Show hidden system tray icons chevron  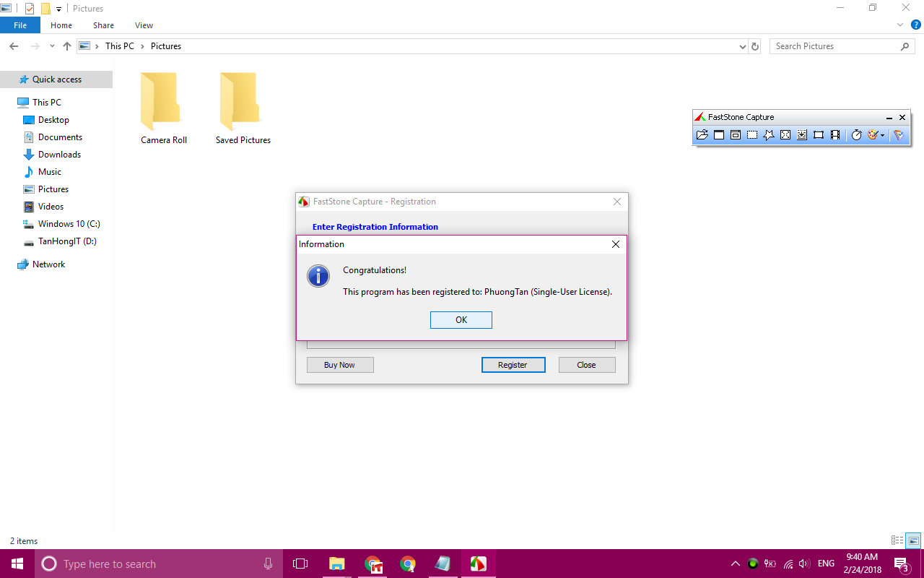pos(736,564)
